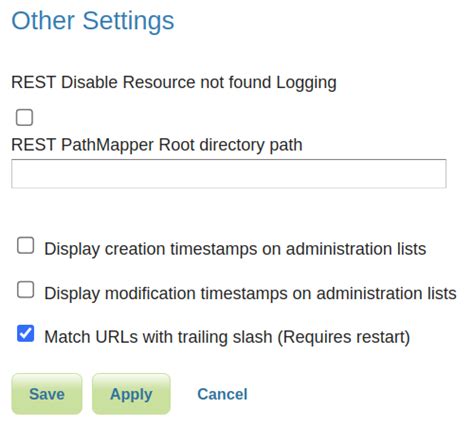Image resolution: width=474 pixels, height=427 pixels.
Task: Follow the blue Cancel link
Action: tap(222, 394)
